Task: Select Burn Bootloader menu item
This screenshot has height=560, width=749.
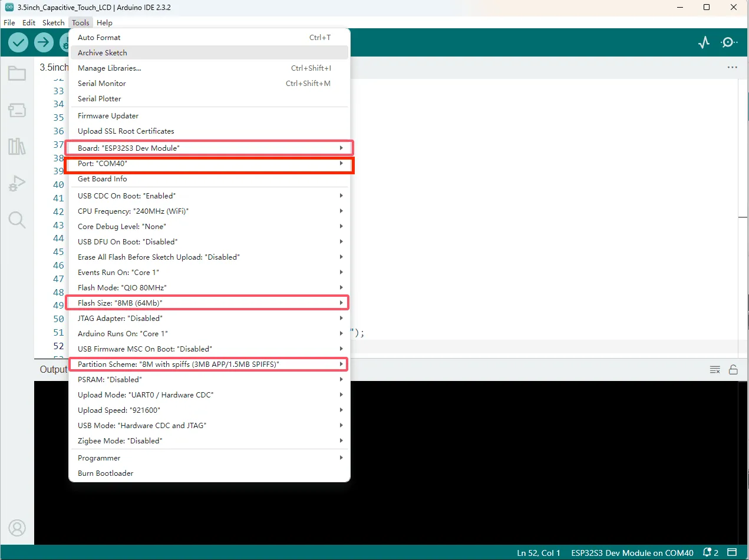Action: [x=210, y=473]
